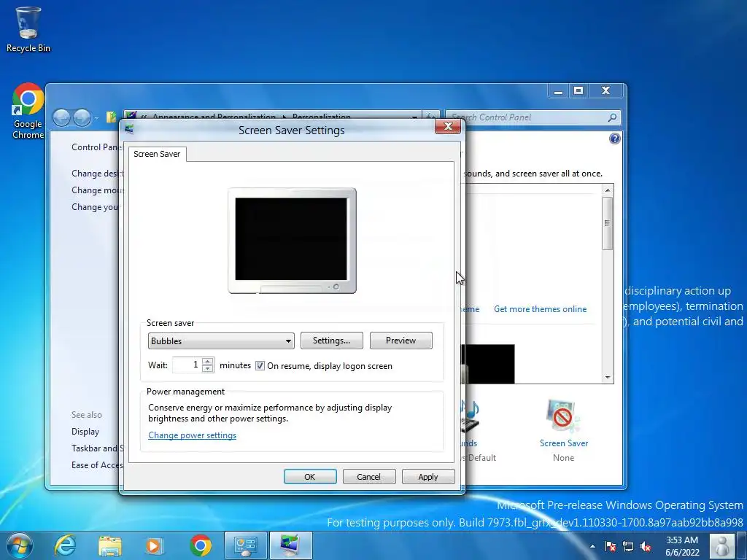Increase the Wait minutes spinner
The image size is (747, 560).
(207, 362)
